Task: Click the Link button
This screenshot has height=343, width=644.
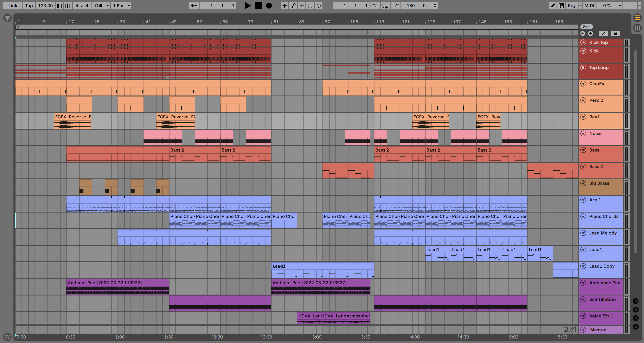Action: click(x=13, y=6)
